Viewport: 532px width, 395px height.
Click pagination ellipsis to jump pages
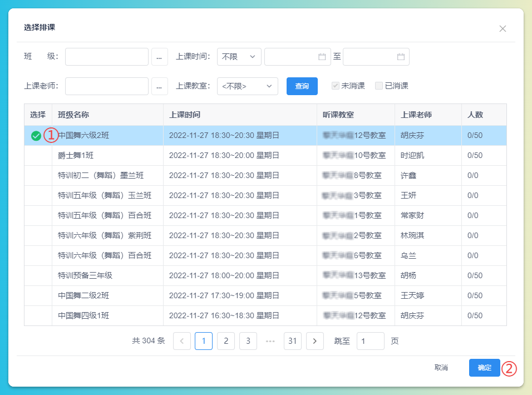coord(270,341)
